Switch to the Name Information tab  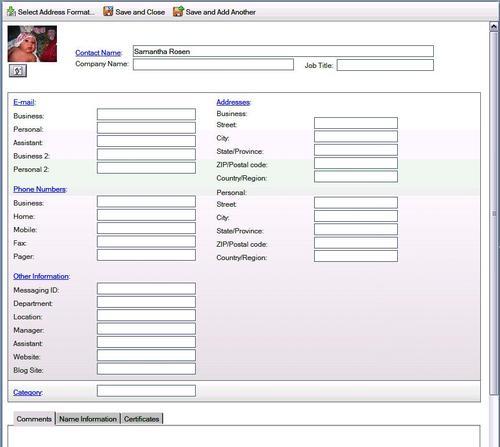click(88, 419)
